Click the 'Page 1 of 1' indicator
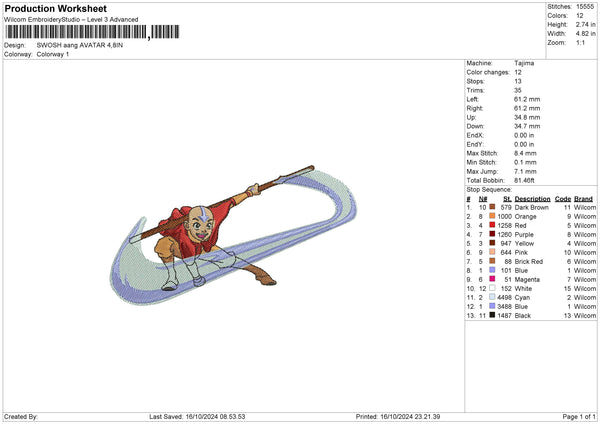600x424 pixels. [579, 416]
